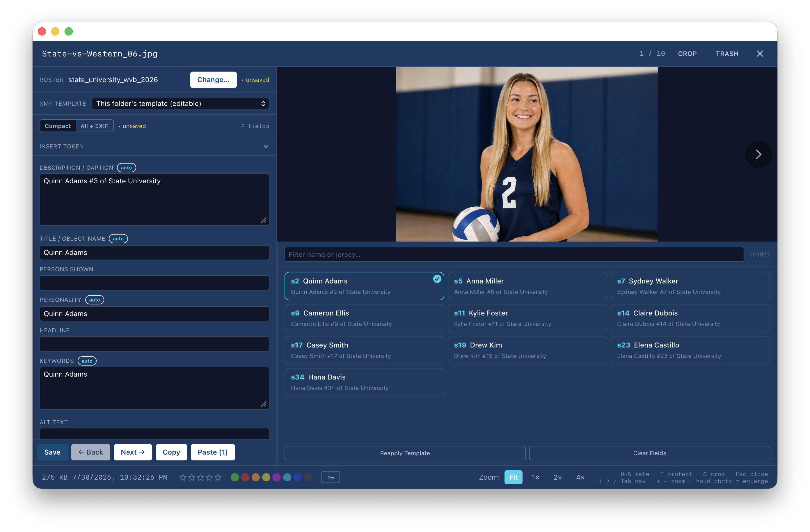This screenshot has width=810, height=532.
Task: Apply the orange color label
Action: pos(255,477)
